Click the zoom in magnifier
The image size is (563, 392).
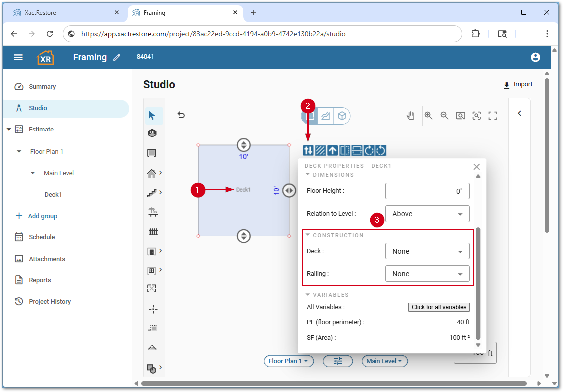[x=428, y=116]
